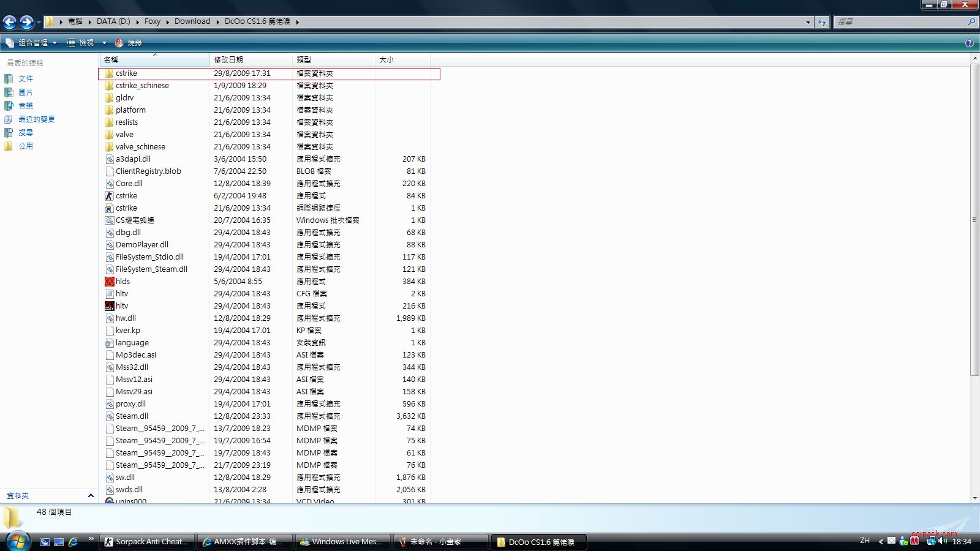The width and height of the screenshot is (980, 551).
Task: Switch to 未命名 - 小畫家 taskbar window
Action: pos(440,542)
